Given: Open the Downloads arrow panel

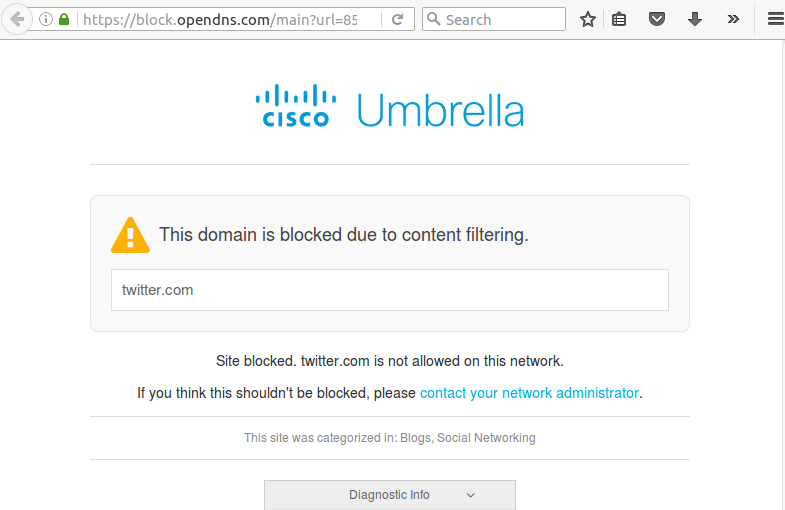Looking at the screenshot, I should pyautogui.click(x=695, y=19).
